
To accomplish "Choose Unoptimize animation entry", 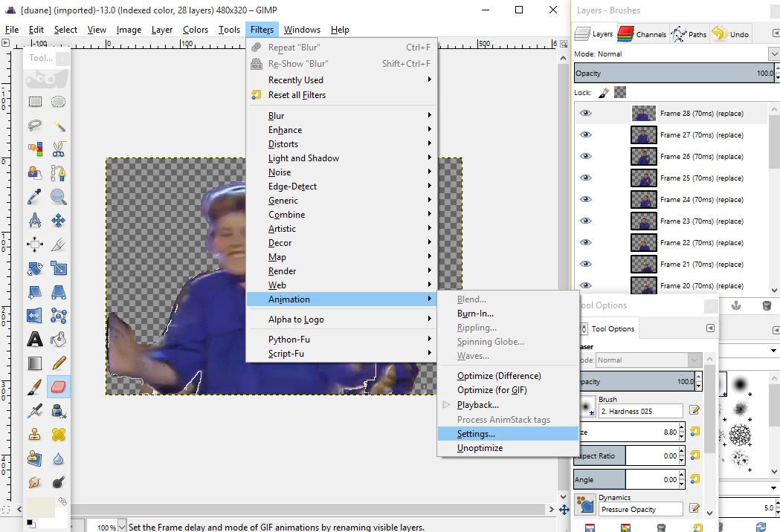I will [508, 448].
